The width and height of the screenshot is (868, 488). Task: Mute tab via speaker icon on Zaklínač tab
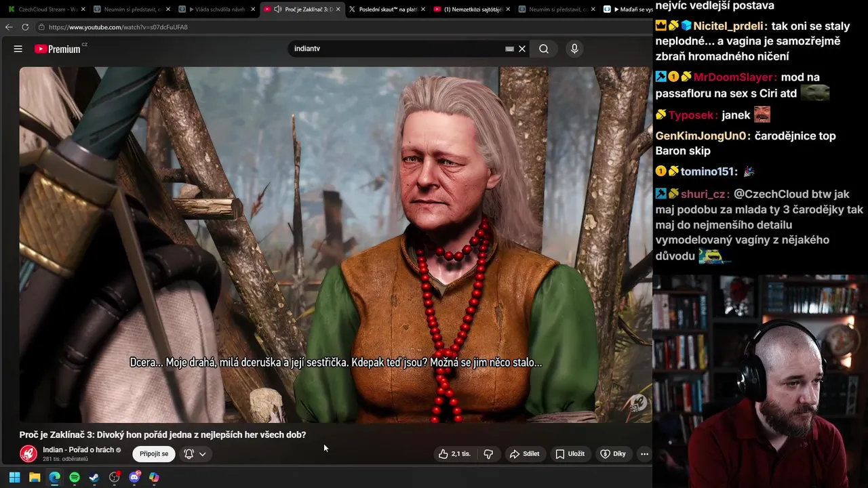[x=277, y=9]
